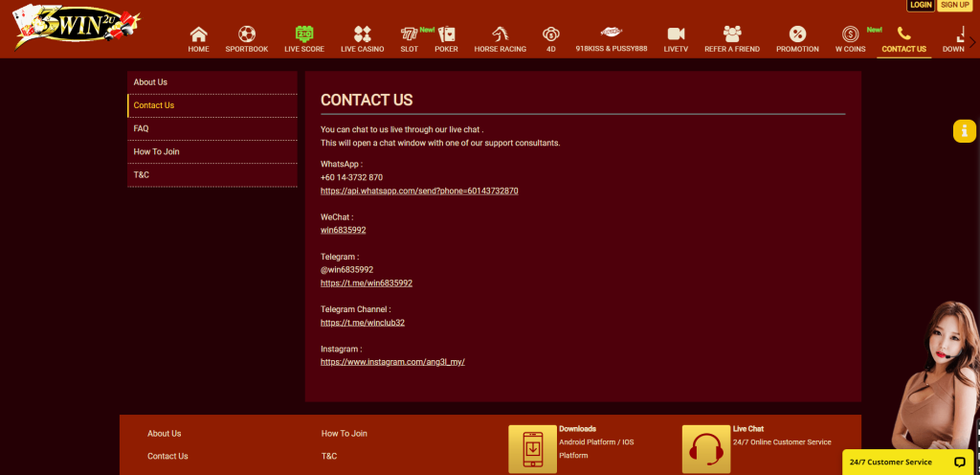Viewport: 980px width, 475px height.
Task: Open the LiveTV camera icon
Action: (x=676, y=34)
